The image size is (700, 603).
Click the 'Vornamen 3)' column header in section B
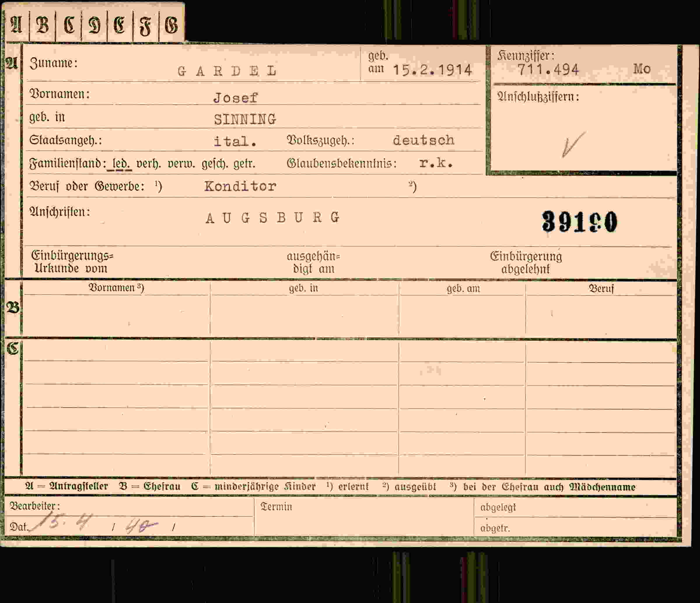pyautogui.click(x=116, y=288)
